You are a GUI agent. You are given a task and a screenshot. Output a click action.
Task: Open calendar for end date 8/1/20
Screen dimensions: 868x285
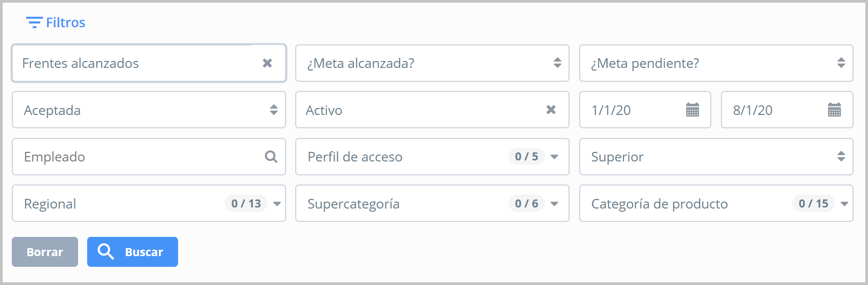(x=834, y=110)
